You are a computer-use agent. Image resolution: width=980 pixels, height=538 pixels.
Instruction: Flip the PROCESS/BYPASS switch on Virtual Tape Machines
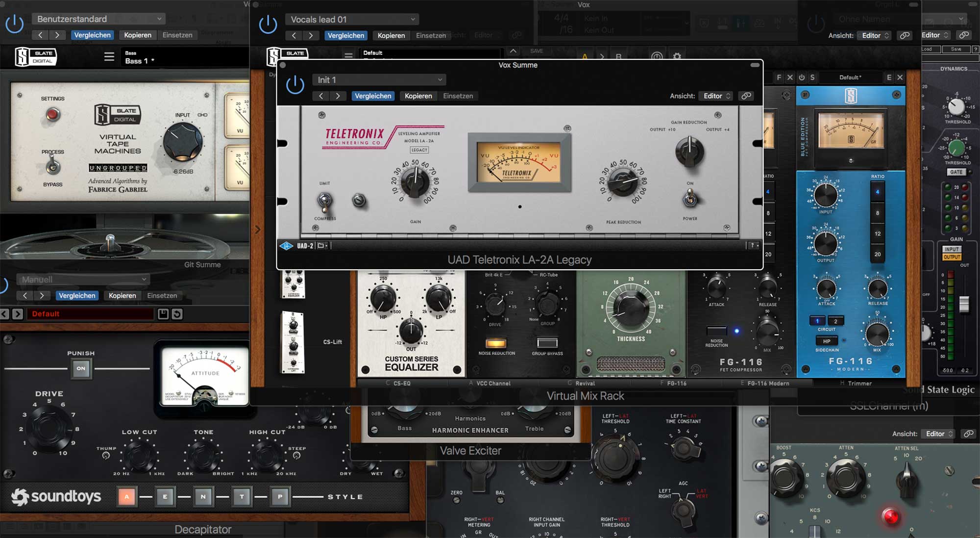point(53,166)
